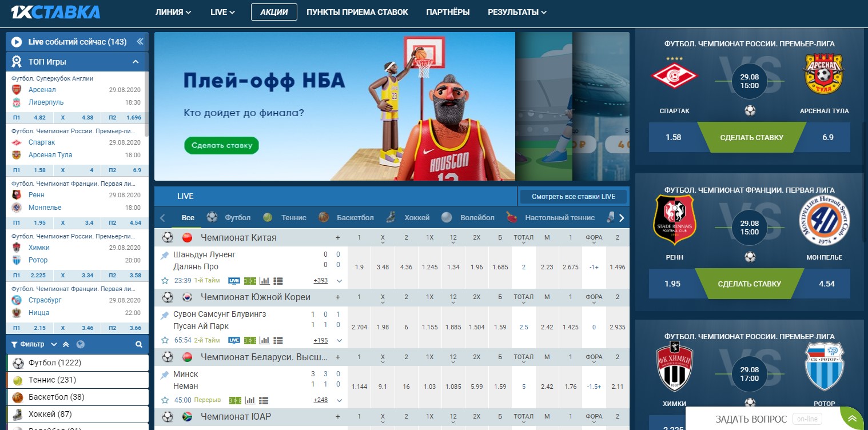The height and width of the screenshot is (430, 868).
Task: Collapse all sports with the double up chevron
Action: click(x=66, y=344)
